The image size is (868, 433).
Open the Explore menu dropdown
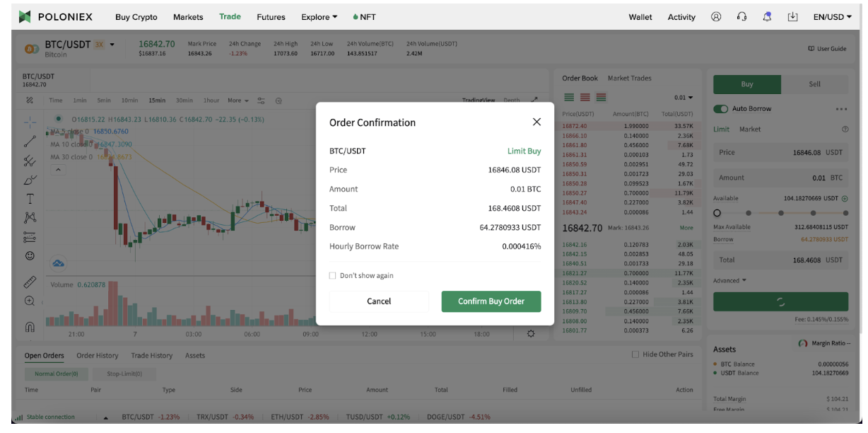coord(319,17)
